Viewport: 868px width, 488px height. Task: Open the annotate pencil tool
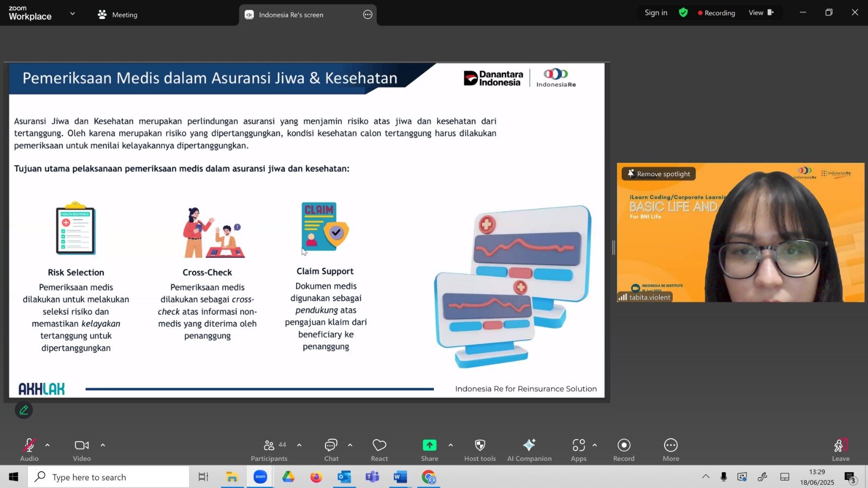click(x=24, y=410)
